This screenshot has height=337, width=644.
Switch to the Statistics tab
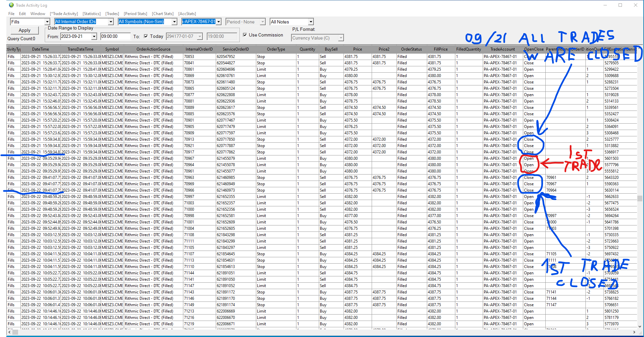click(92, 14)
